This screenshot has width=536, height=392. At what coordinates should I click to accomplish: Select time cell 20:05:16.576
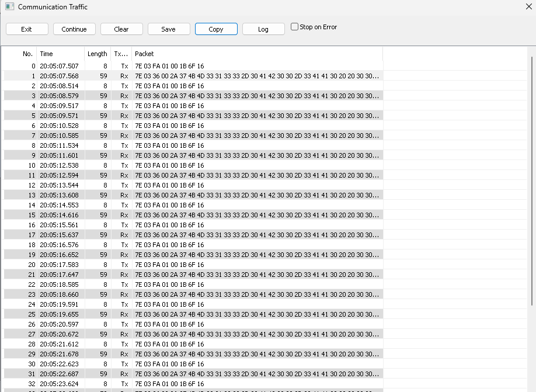59,245
